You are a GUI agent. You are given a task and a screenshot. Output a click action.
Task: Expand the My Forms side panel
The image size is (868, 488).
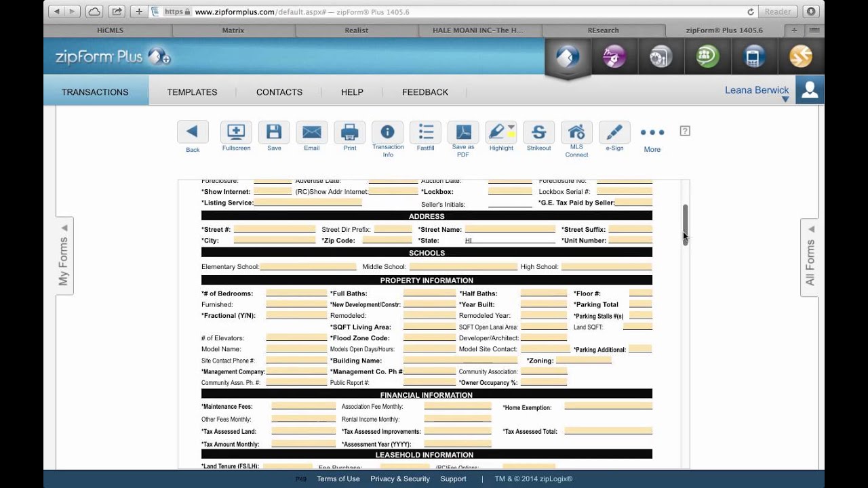click(64, 256)
